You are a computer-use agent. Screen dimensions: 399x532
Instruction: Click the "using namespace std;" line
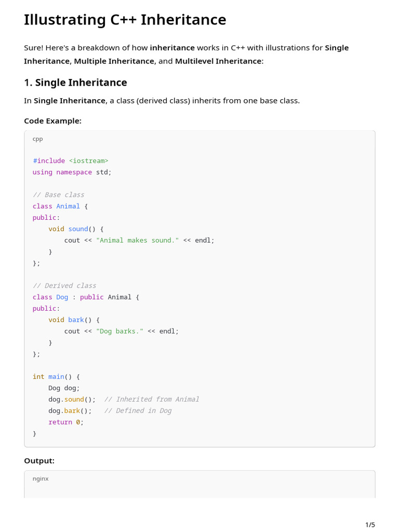72,172
